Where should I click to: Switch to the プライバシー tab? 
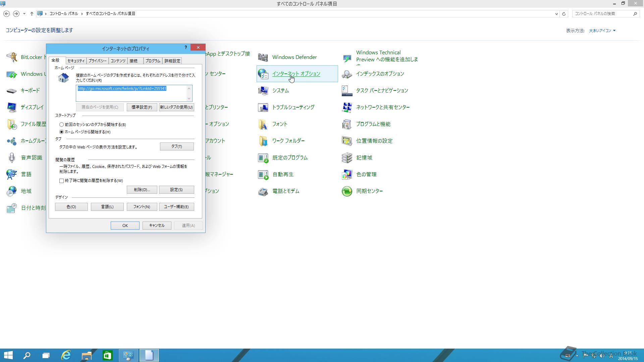98,61
